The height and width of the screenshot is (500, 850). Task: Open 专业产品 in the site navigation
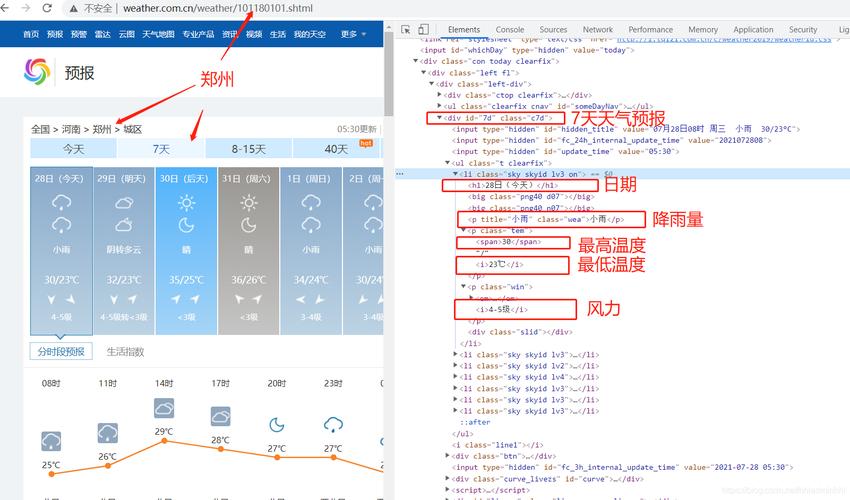pos(198,34)
